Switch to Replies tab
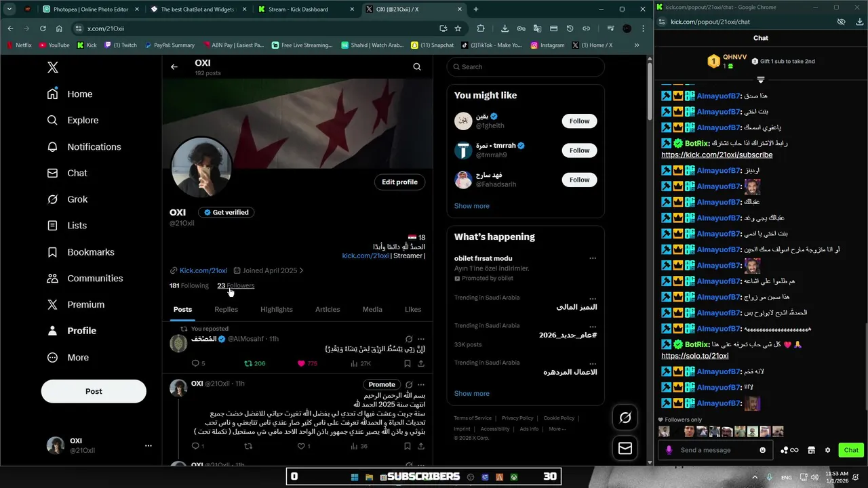Screen dimensions: 868x488 (226, 309)
